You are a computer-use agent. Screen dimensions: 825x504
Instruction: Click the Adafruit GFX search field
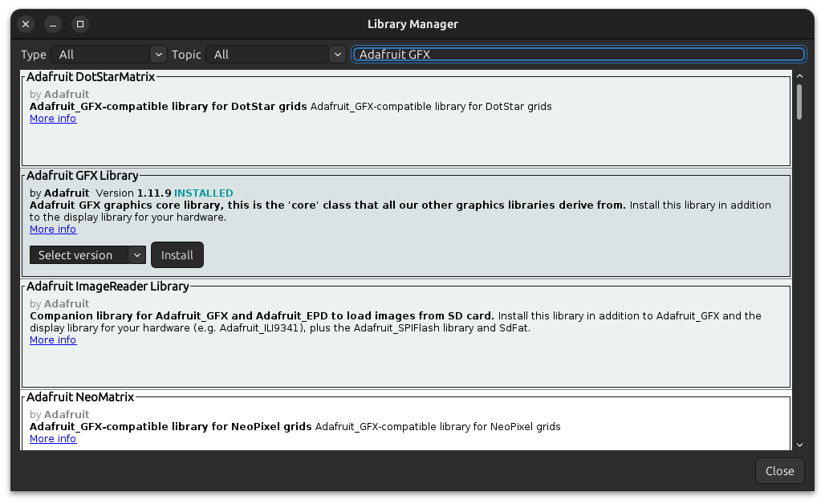click(579, 55)
